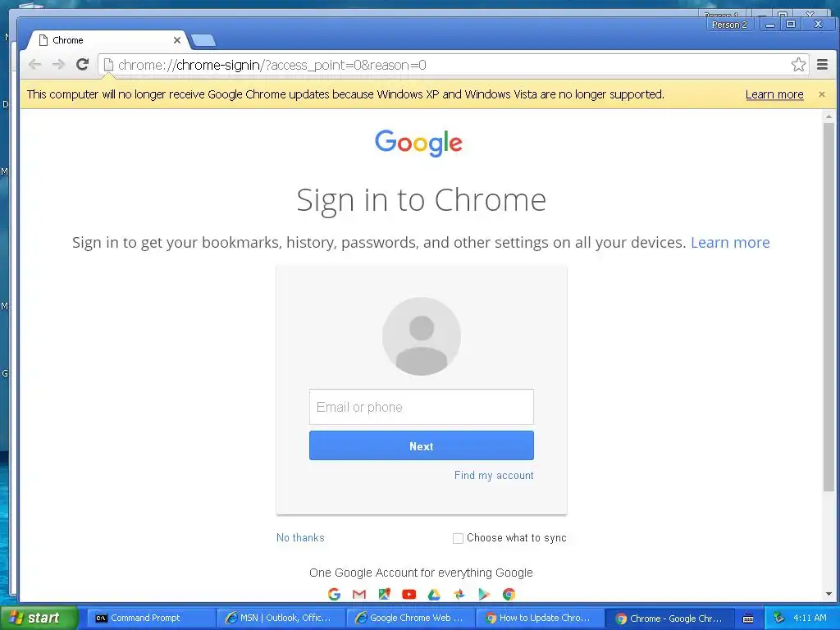Click the blue Next button
Screen dimensions: 840x630
[422, 445]
